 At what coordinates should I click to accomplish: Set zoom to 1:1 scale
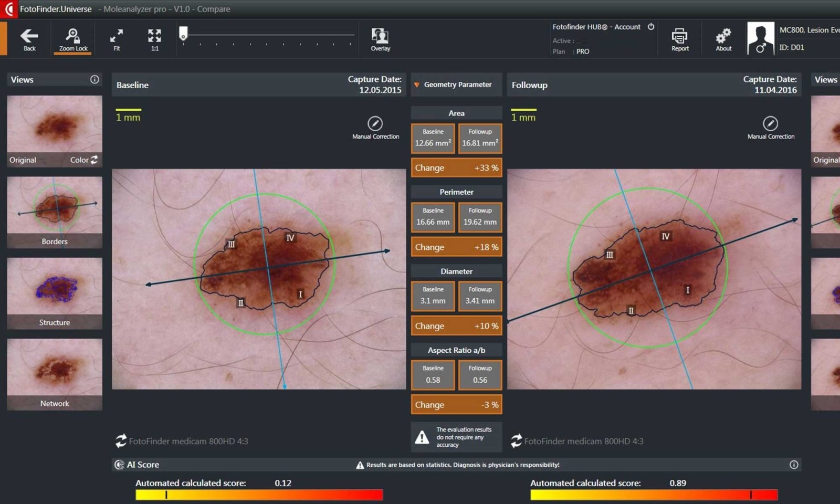(154, 39)
